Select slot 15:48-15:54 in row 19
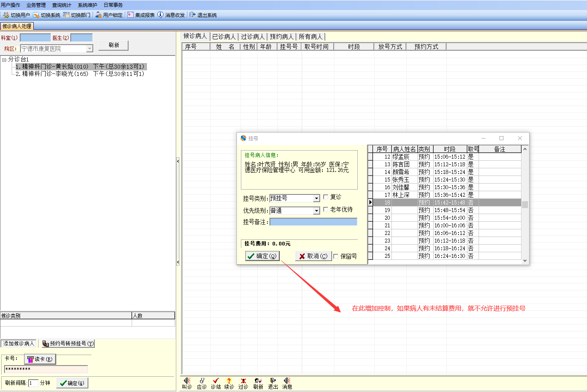 coord(450,210)
